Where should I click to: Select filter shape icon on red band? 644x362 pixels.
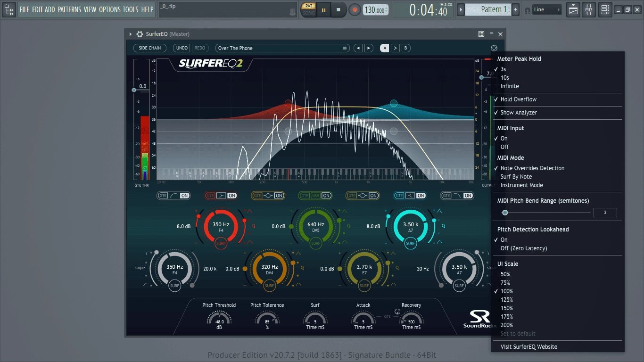tap(221, 196)
